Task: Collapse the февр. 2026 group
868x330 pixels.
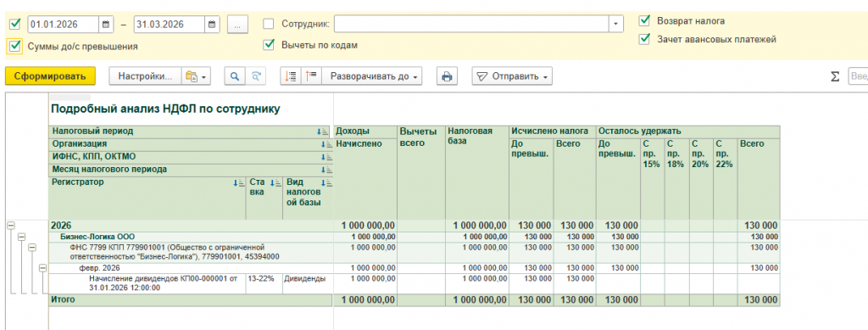Action: pos(42,268)
